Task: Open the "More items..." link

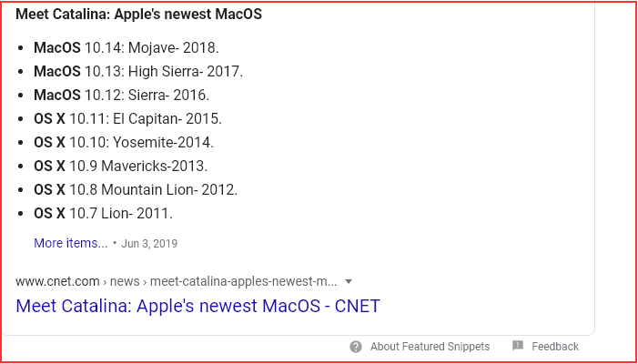Action: coord(70,243)
